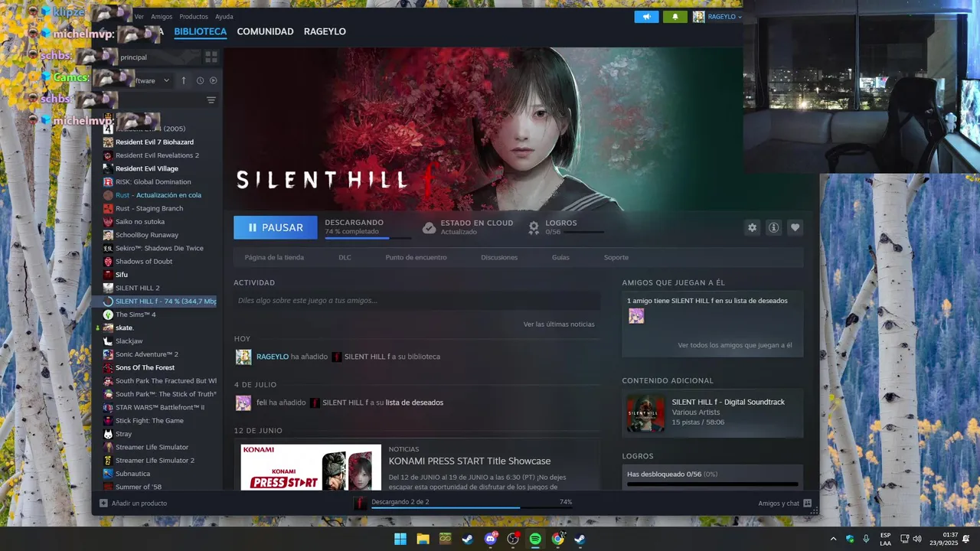Viewport: 980px width, 551px height.
Task: Toggle favorite heart for SILENT HILL f
Action: coord(795,227)
